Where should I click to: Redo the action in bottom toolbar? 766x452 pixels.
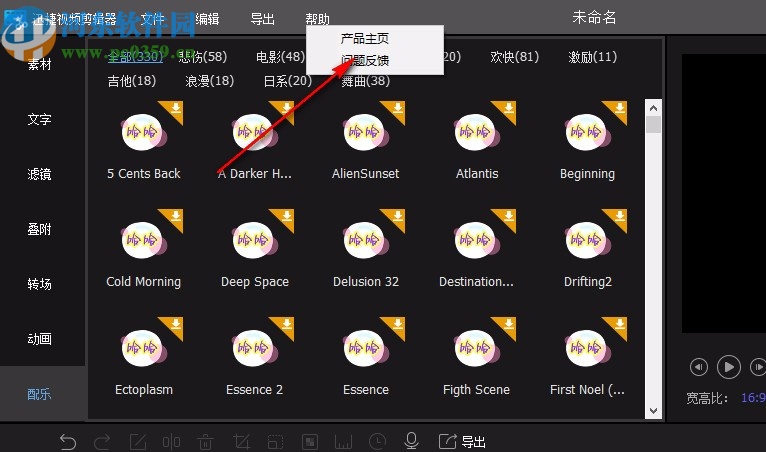(x=102, y=442)
